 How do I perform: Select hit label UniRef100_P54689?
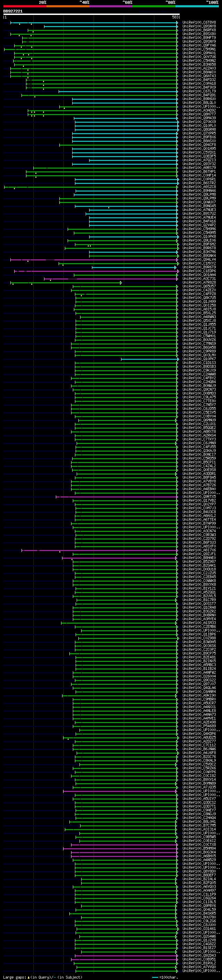199,726
